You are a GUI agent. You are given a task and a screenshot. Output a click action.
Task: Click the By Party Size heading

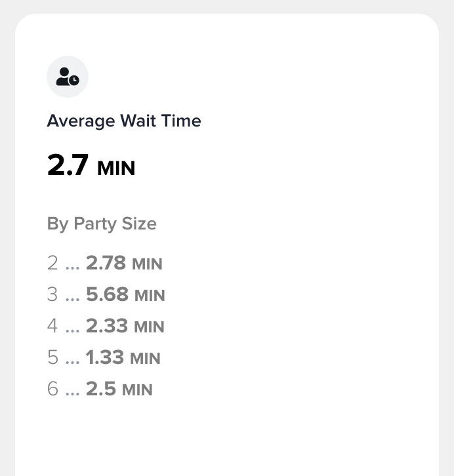(102, 224)
